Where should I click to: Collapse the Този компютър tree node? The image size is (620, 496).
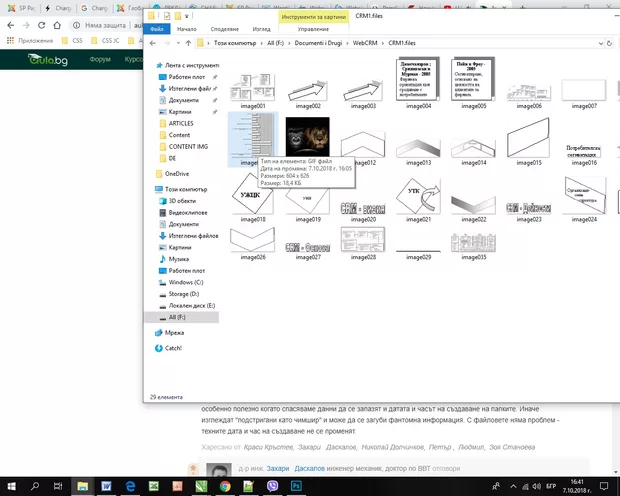coord(149,189)
